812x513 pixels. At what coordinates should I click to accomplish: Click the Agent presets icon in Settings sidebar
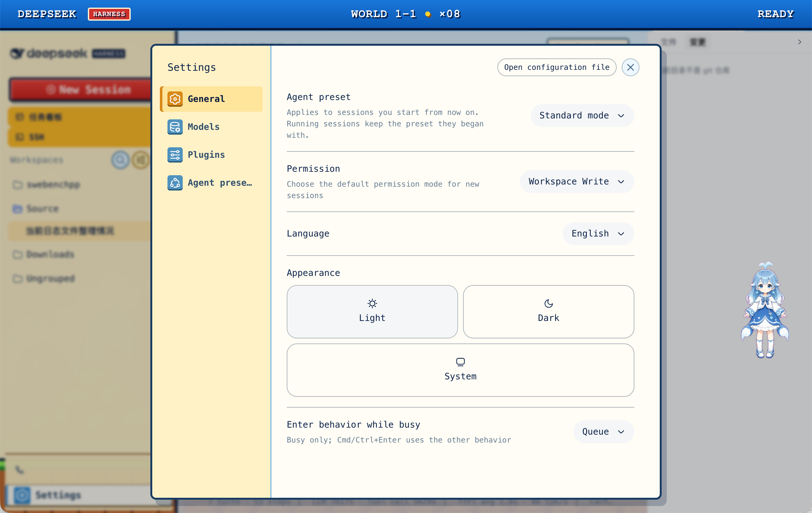(x=175, y=183)
